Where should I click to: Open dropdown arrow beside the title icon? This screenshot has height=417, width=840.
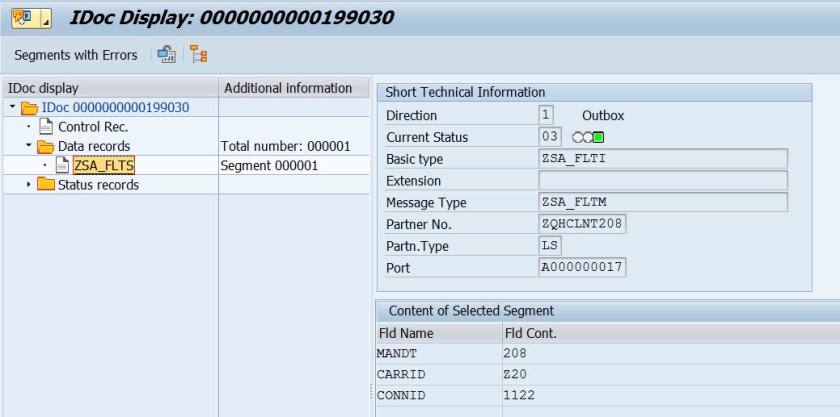(46, 18)
